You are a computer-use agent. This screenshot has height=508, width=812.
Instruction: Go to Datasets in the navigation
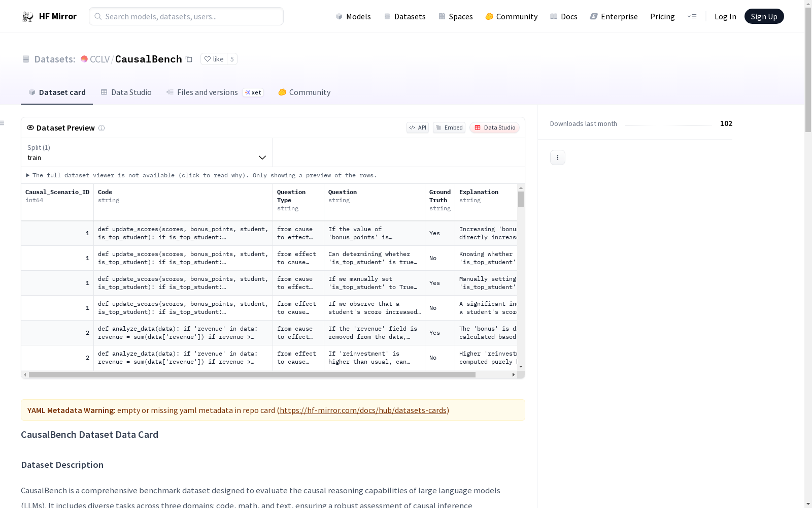[404, 16]
